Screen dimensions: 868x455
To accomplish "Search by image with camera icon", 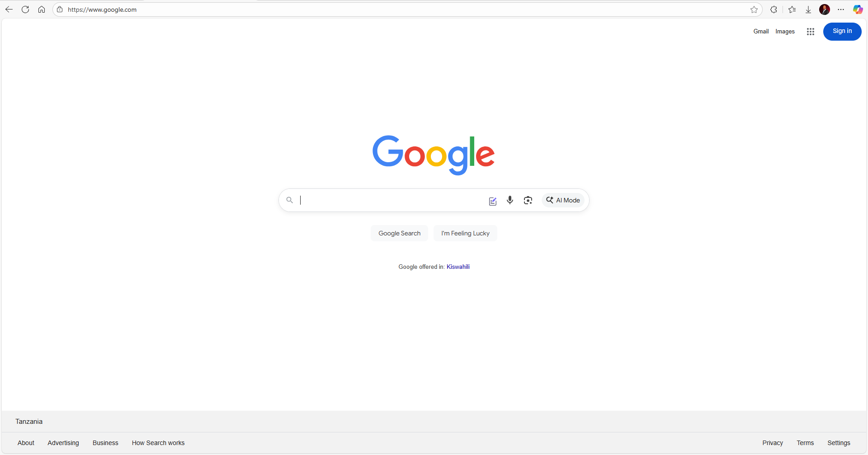I will point(528,200).
